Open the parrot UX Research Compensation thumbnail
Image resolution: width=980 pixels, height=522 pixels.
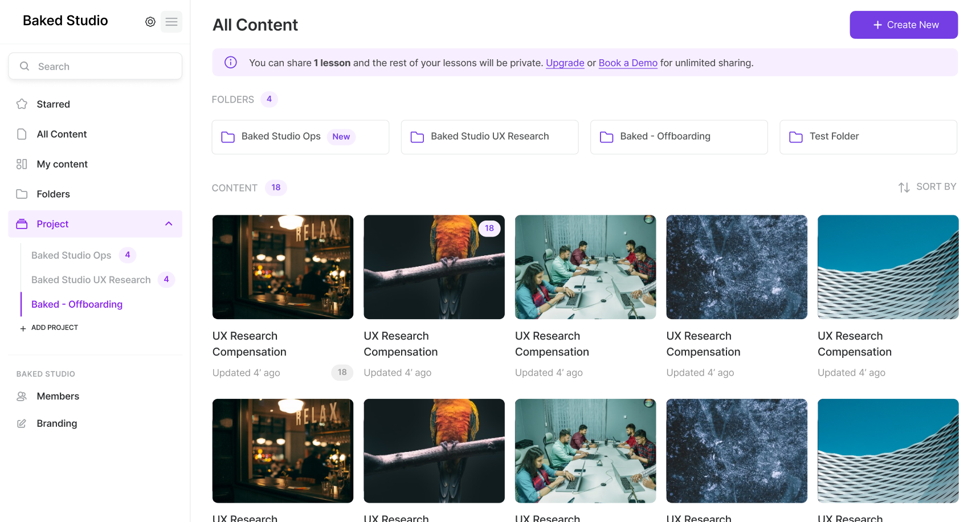pyautogui.click(x=434, y=267)
